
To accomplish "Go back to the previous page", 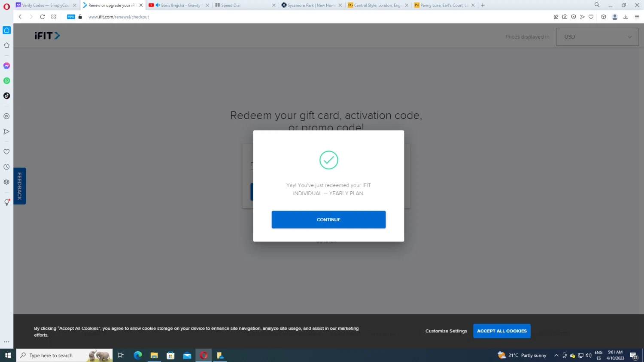I will [20, 17].
